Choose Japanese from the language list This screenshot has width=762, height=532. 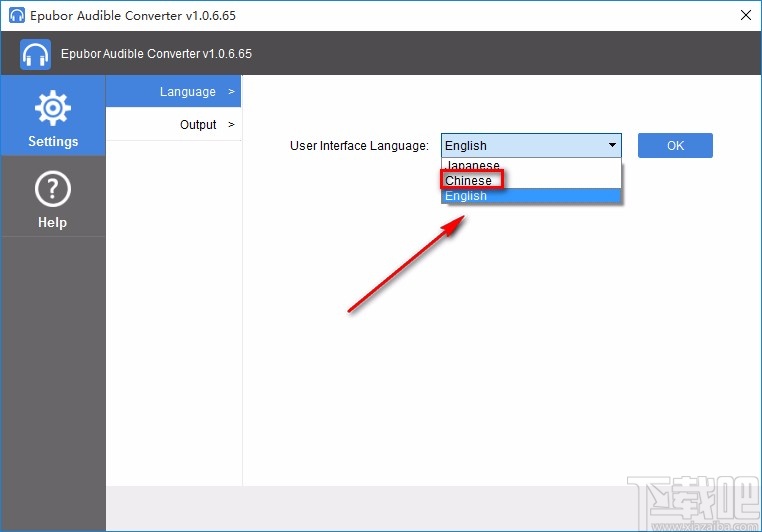[x=531, y=165]
